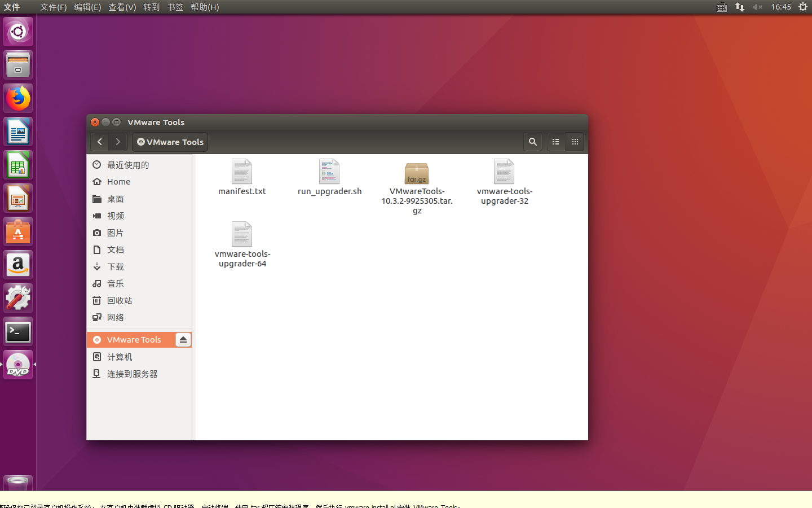Click the volume icon in the system tray
Viewport: 812px width, 508px height.
(757, 7)
